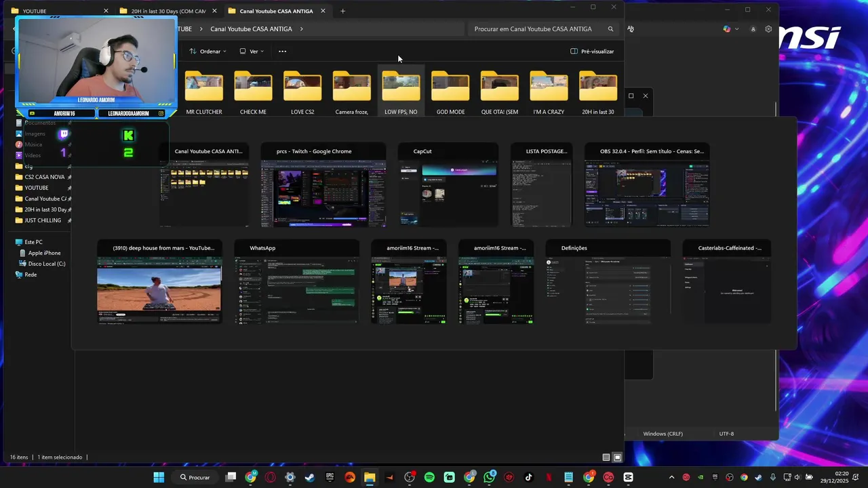Open Opera GX from the taskbar
The height and width of the screenshot is (488, 868).
271,477
